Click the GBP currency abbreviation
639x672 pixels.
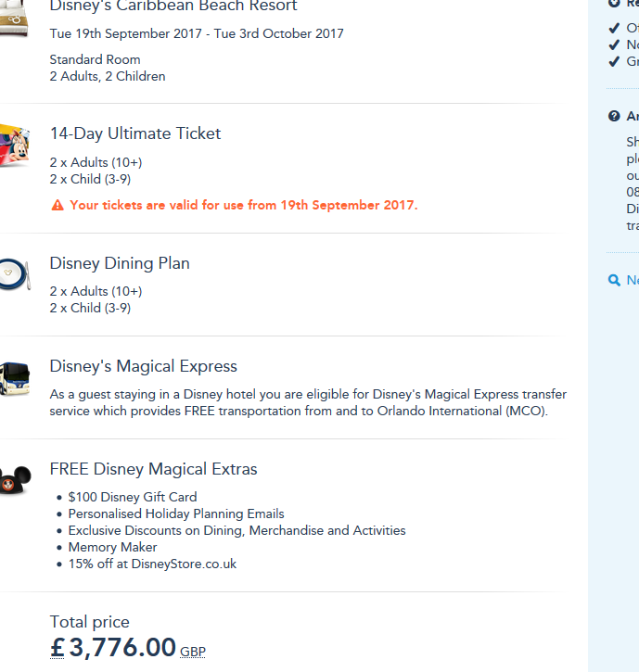pyautogui.click(x=193, y=652)
